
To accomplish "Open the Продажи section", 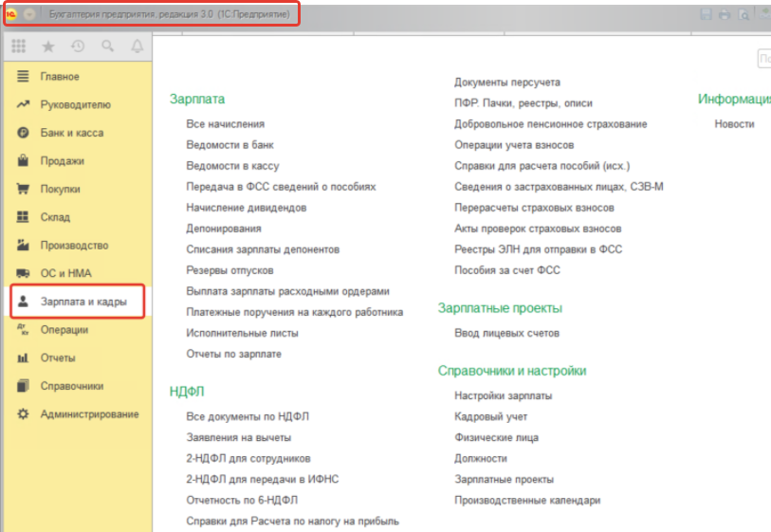I will [63, 161].
